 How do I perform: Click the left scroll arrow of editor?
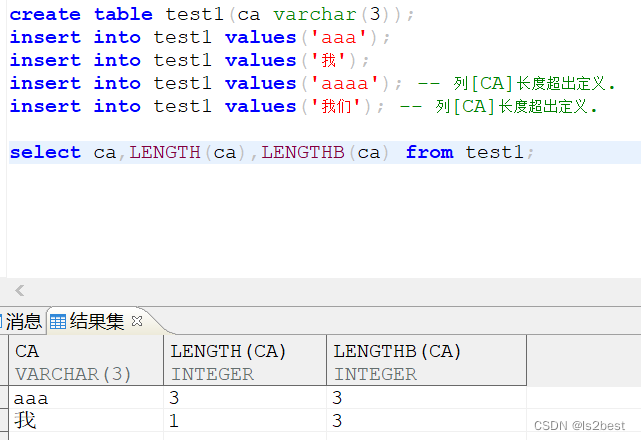coord(19,291)
